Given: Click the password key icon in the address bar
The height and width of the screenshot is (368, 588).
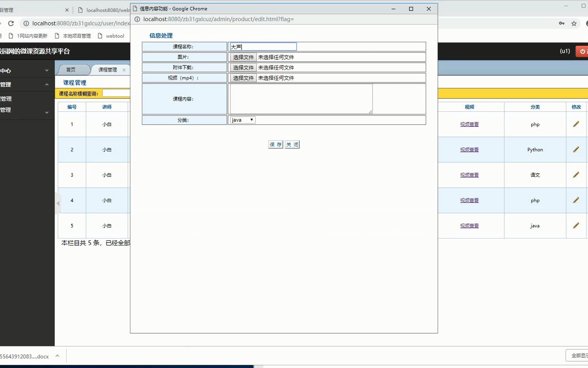Looking at the screenshot, I should 561,23.
